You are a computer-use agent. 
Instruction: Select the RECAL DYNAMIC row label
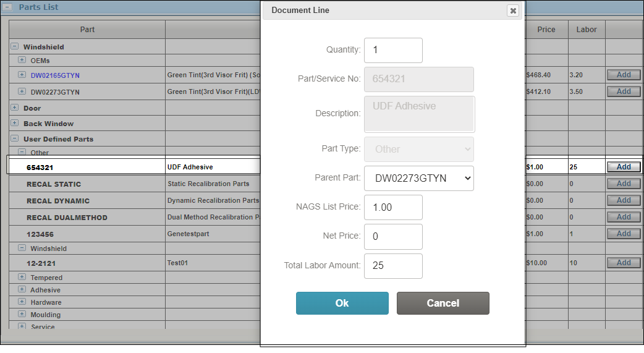58,201
